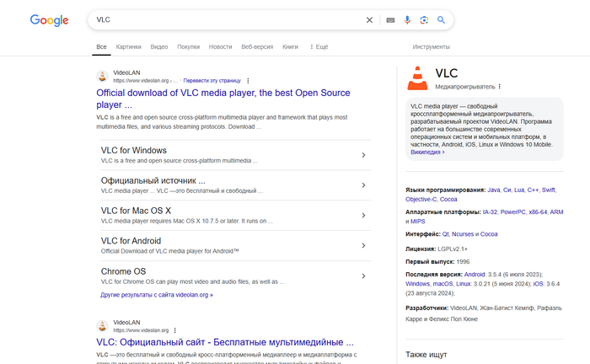Click the magnifier search button

441,20
